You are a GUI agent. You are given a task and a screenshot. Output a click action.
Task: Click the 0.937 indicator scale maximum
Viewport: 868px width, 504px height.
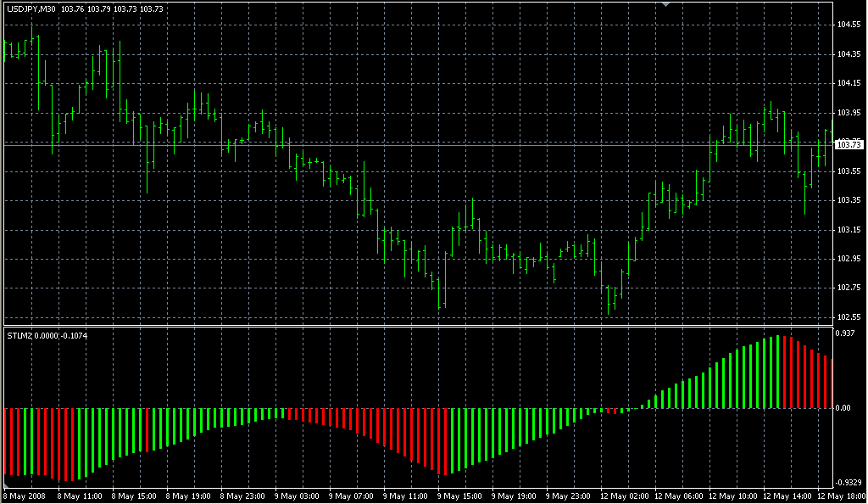click(846, 334)
